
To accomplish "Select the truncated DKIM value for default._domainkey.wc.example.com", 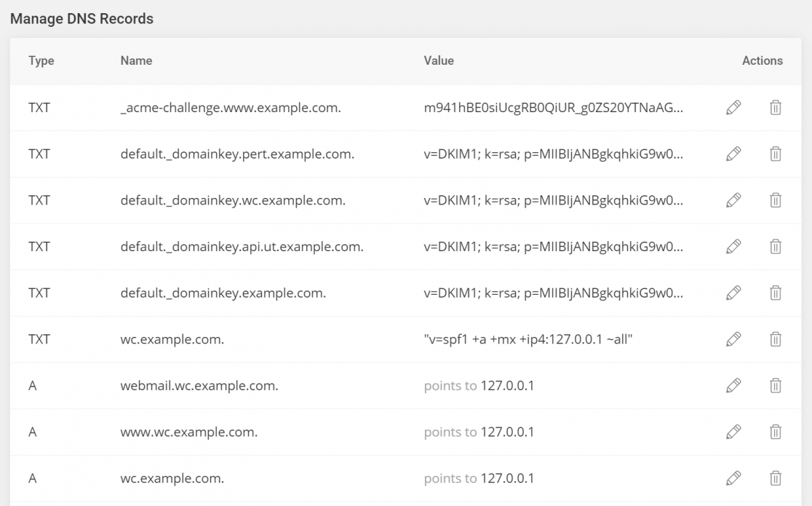I will [x=555, y=200].
